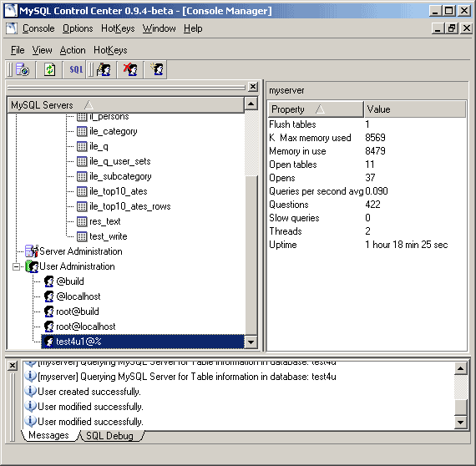The image size is (476, 466).
Task: Open the Window menu
Action: (x=159, y=28)
